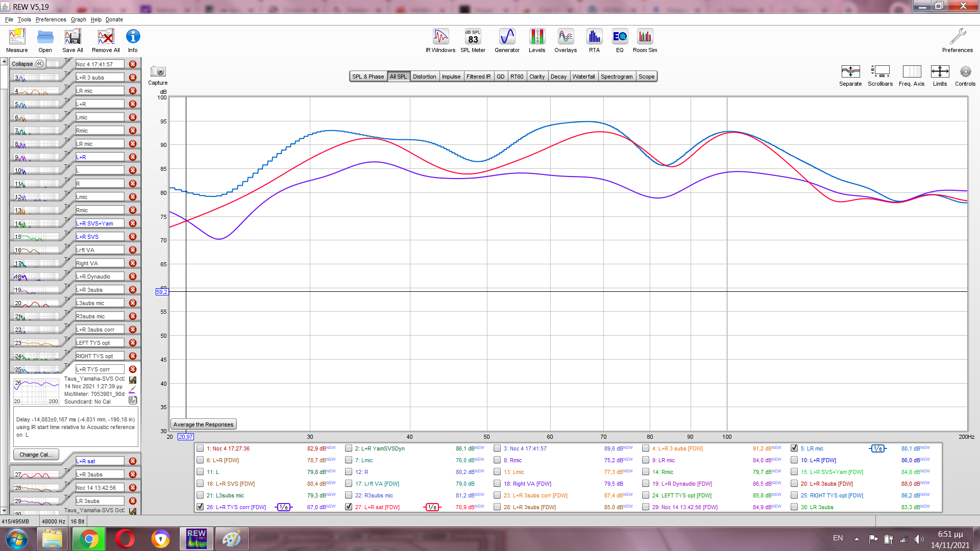This screenshot has width=980, height=551.
Task: Open Paint from the taskbar
Action: (x=232, y=539)
